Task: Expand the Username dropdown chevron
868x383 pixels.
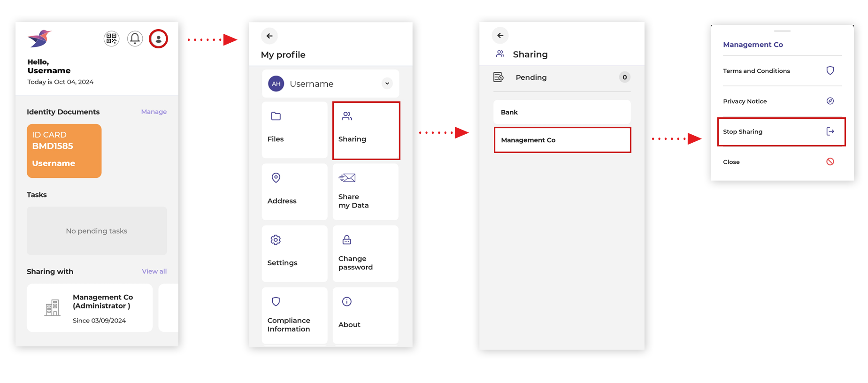Action: coord(387,84)
